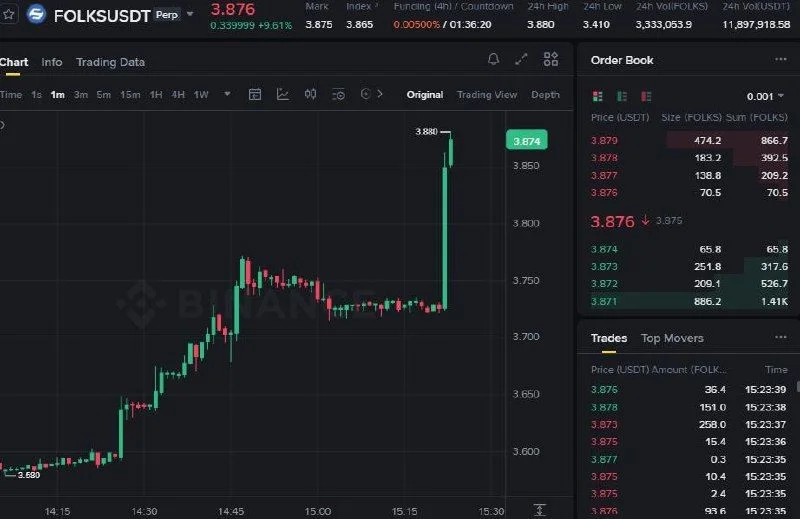Switch to the Top Movers tab
The width and height of the screenshot is (800, 519).
[x=672, y=338]
